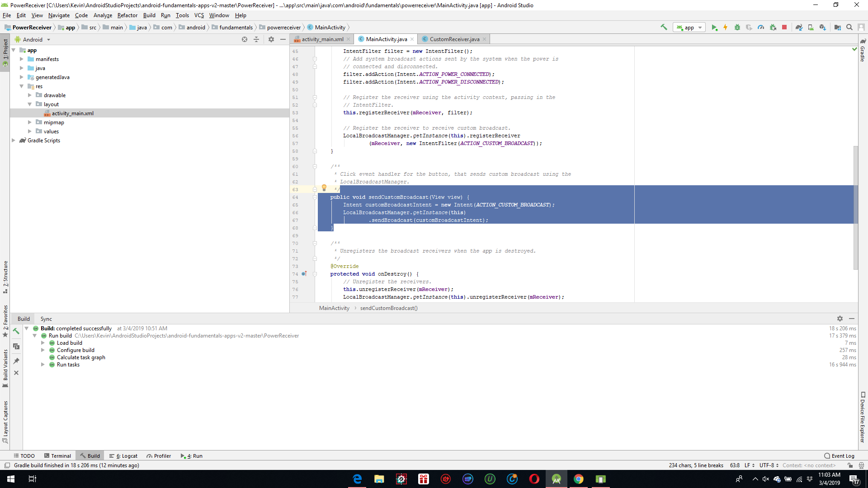The height and width of the screenshot is (488, 868).
Task: Run the app with green play icon
Action: point(714,27)
